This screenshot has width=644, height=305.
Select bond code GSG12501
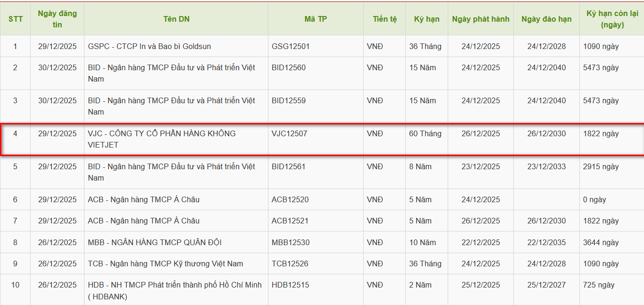pos(291,46)
